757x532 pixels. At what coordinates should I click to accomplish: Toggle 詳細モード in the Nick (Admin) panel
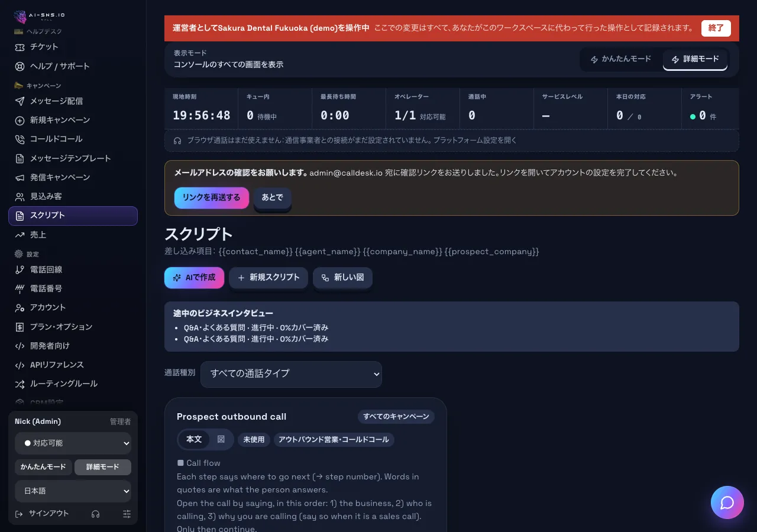(x=103, y=467)
